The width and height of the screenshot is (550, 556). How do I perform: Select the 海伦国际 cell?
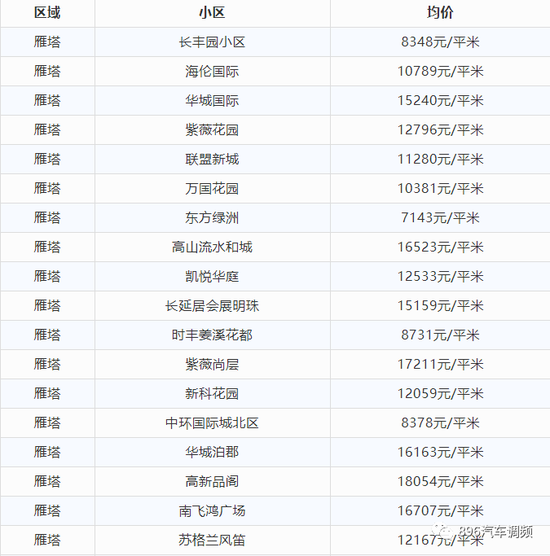pos(212,72)
